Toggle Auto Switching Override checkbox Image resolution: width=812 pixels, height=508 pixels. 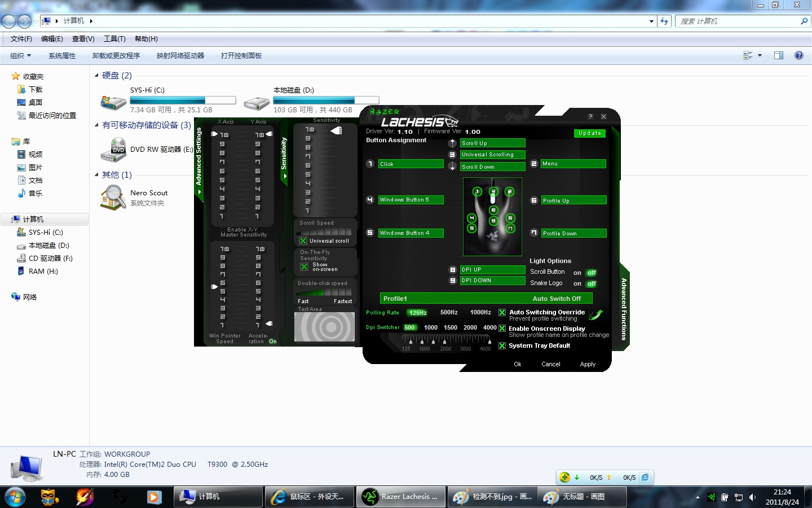tap(502, 312)
